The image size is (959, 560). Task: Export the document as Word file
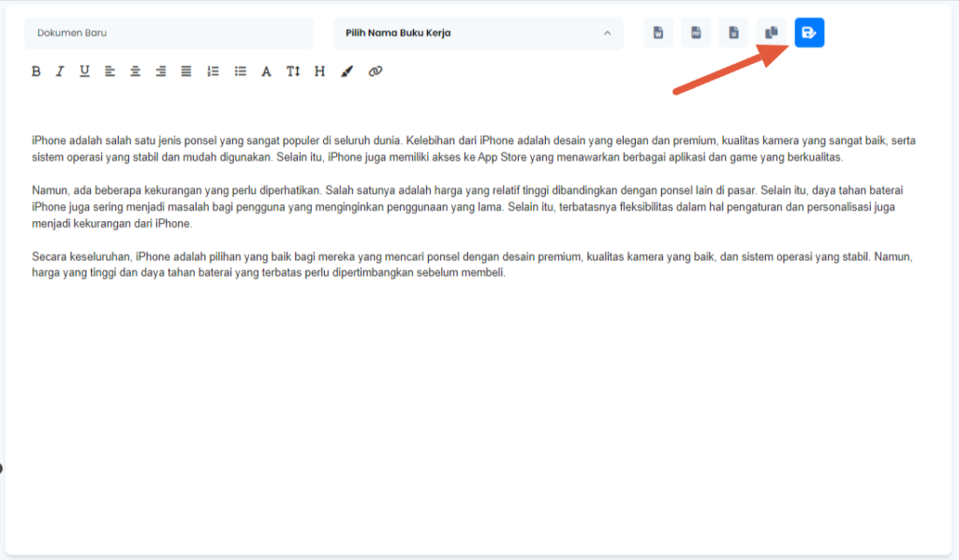point(658,33)
